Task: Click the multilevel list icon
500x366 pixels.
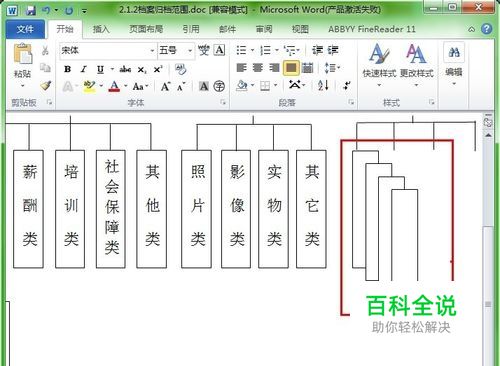Action: (x=289, y=51)
